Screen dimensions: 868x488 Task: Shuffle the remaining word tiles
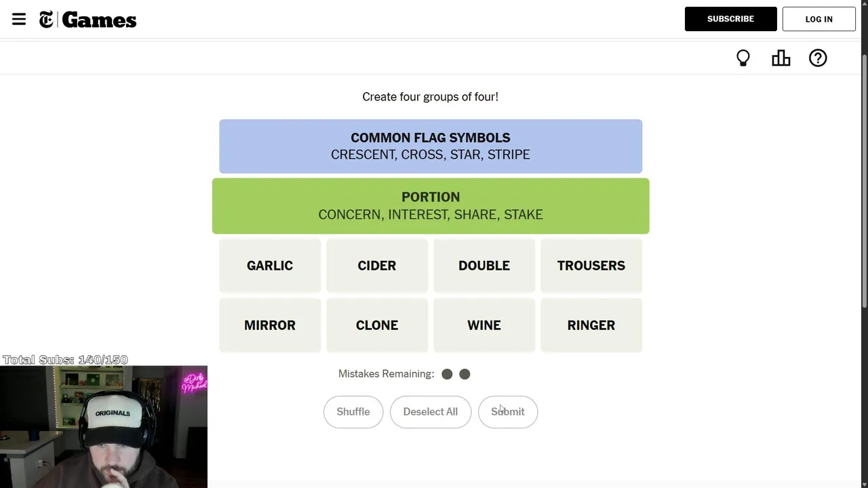click(x=353, y=412)
